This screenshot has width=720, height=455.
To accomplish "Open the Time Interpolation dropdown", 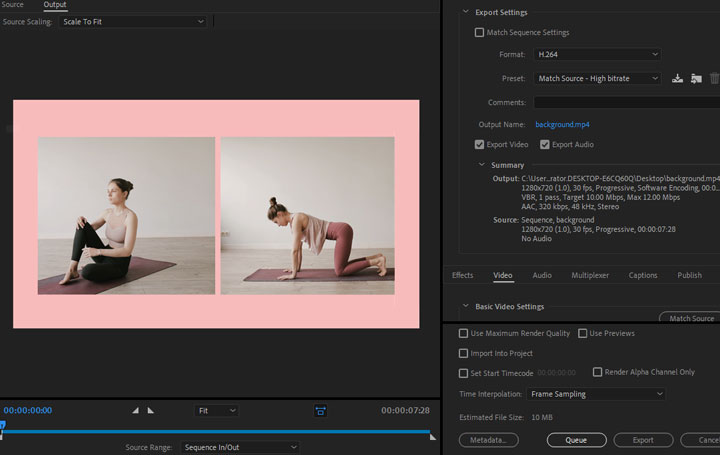I will pos(596,394).
